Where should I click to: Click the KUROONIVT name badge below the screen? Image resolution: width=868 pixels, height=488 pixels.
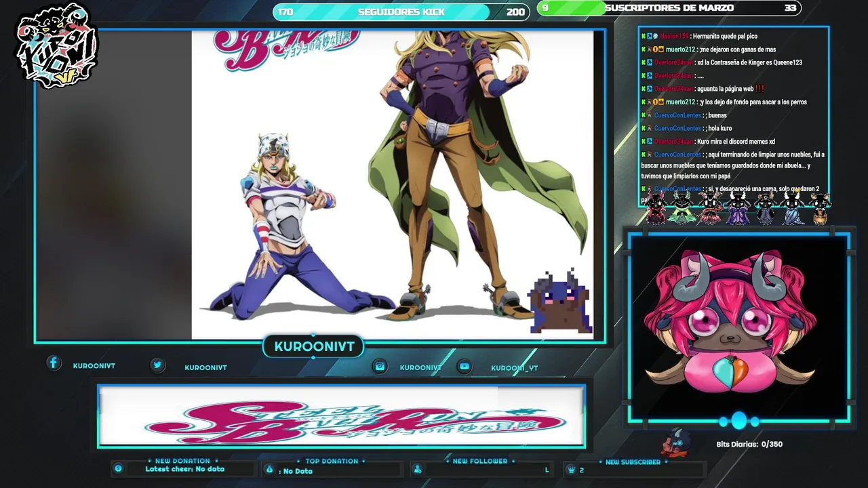pyautogui.click(x=314, y=347)
